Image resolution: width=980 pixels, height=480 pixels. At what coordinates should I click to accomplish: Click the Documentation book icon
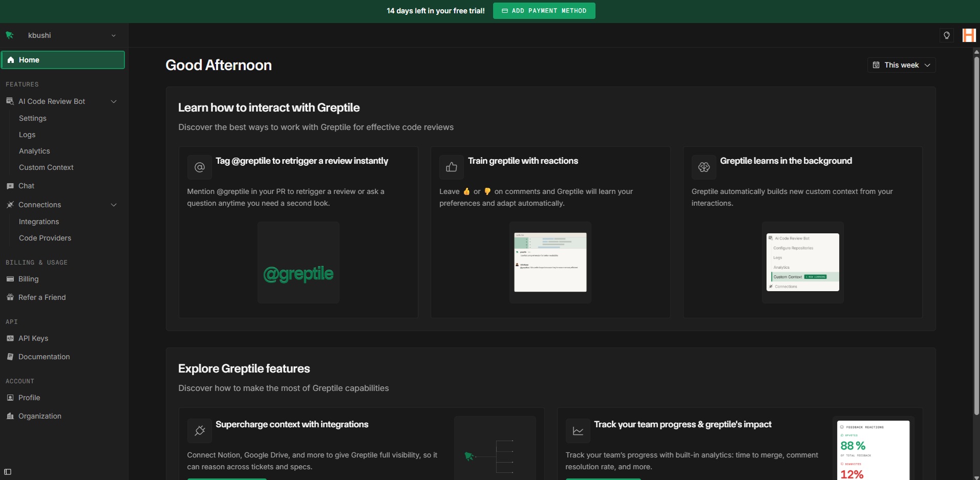coord(10,357)
